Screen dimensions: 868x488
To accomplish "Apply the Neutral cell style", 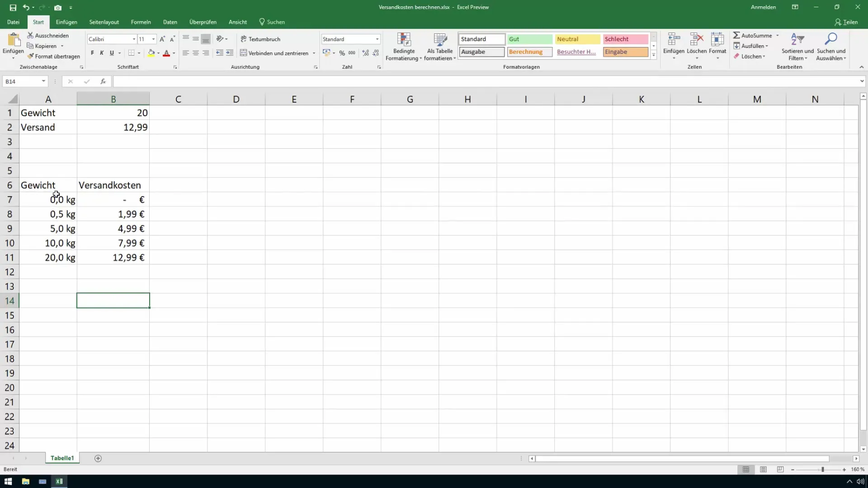I will [x=578, y=39].
